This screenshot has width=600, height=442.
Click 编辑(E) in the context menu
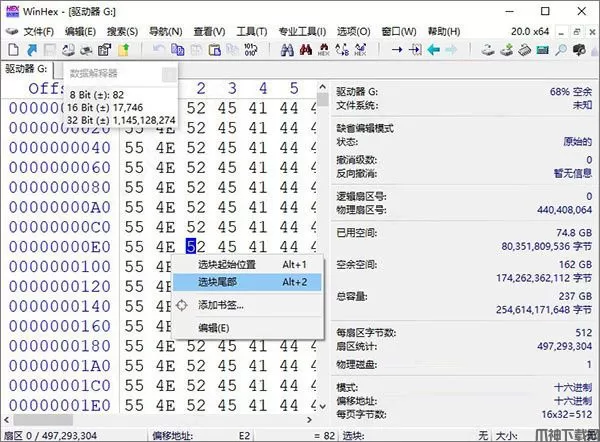tap(213, 328)
